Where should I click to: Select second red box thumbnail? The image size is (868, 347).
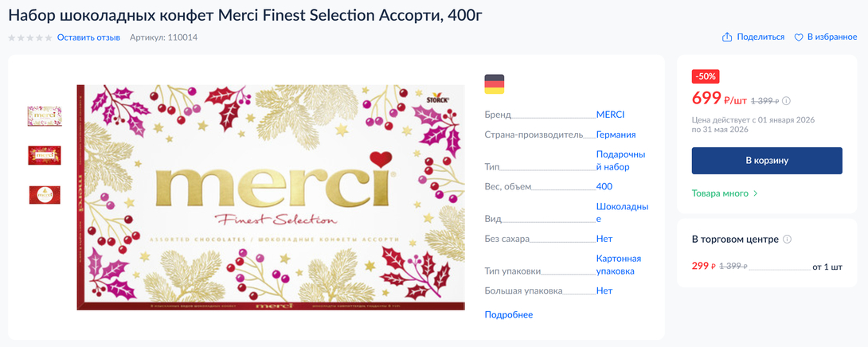point(45,155)
